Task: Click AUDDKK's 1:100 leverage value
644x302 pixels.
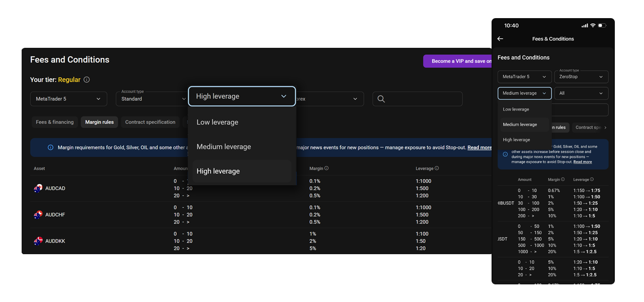Action: pos(423,234)
